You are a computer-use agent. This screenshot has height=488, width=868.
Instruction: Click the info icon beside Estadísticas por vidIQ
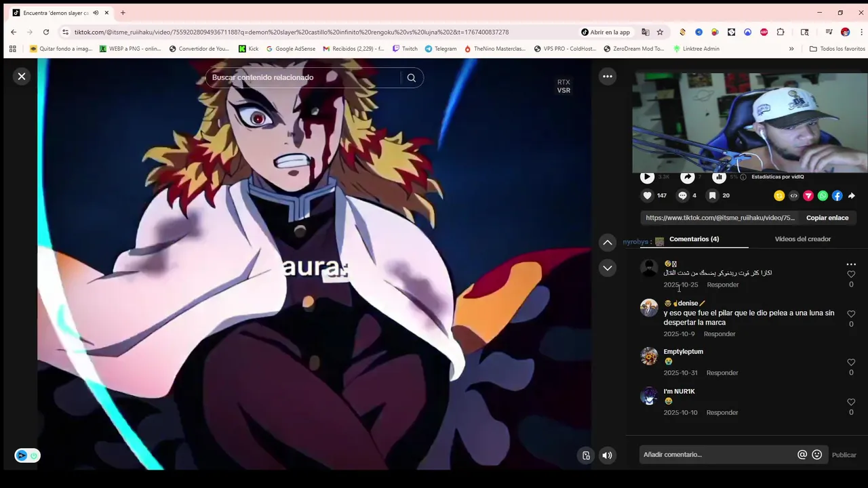tap(743, 177)
